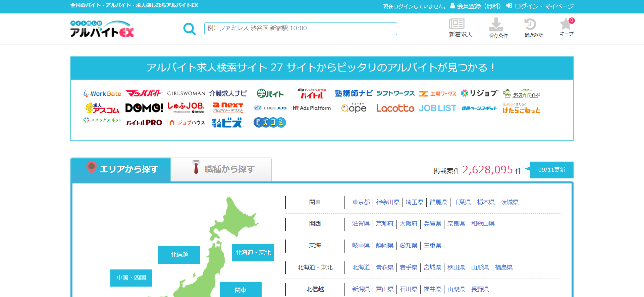Click the 求人アスコム logo
The height and width of the screenshot is (297, 644).
click(x=102, y=108)
